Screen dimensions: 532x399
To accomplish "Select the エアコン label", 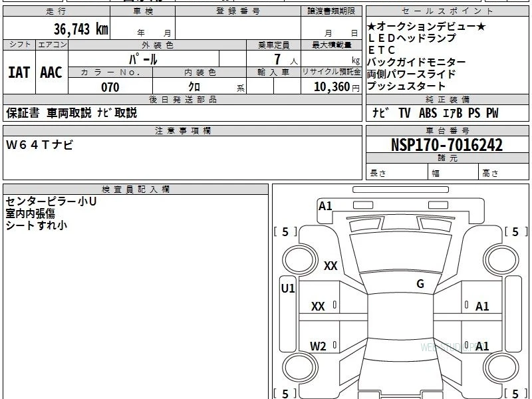I will click(52, 45).
